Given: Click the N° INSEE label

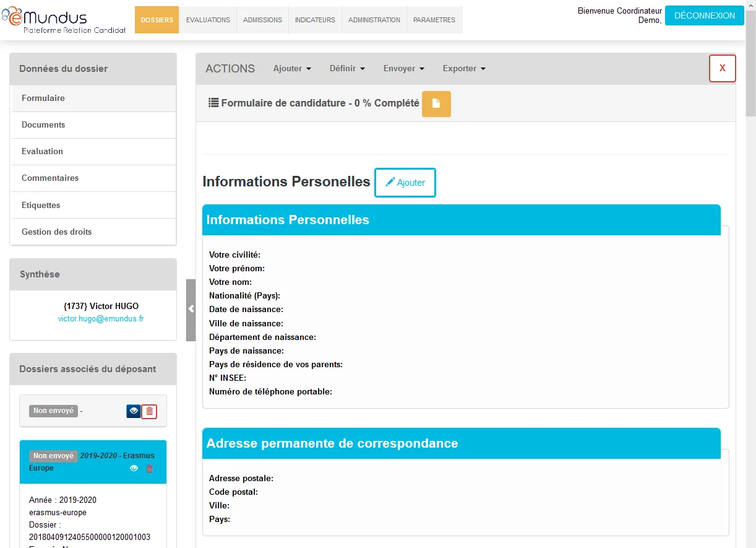Looking at the screenshot, I should [x=228, y=378].
